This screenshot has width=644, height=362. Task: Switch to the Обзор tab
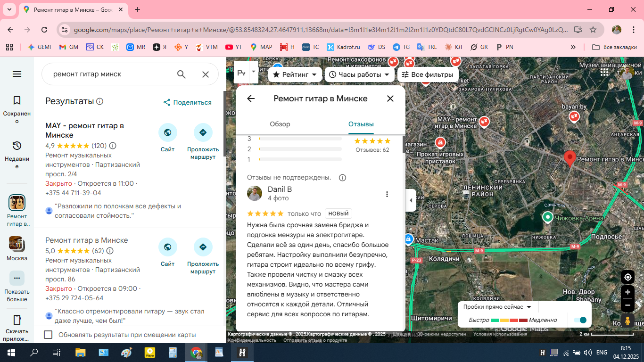click(280, 124)
